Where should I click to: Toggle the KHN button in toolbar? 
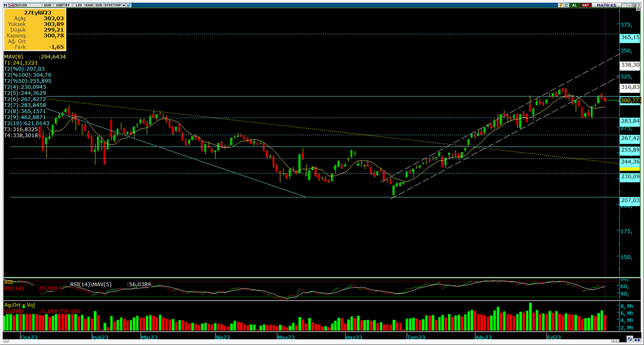tap(89, 5)
